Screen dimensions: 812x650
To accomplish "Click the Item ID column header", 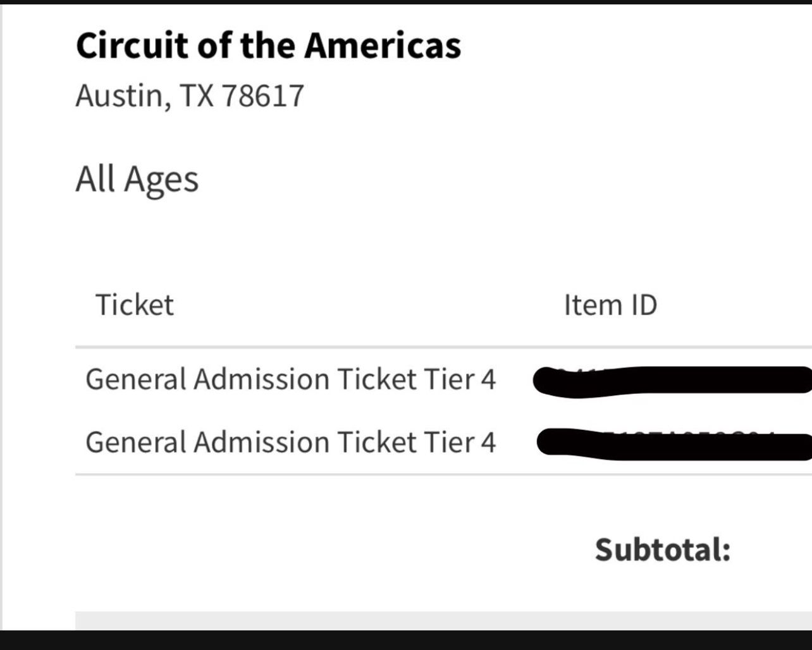I will point(610,305).
